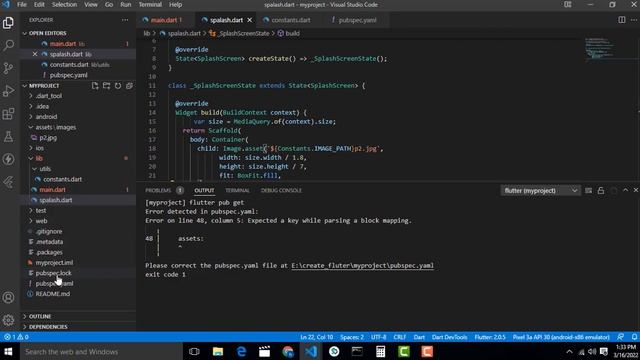Expand the test folder

[x=41, y=211]
